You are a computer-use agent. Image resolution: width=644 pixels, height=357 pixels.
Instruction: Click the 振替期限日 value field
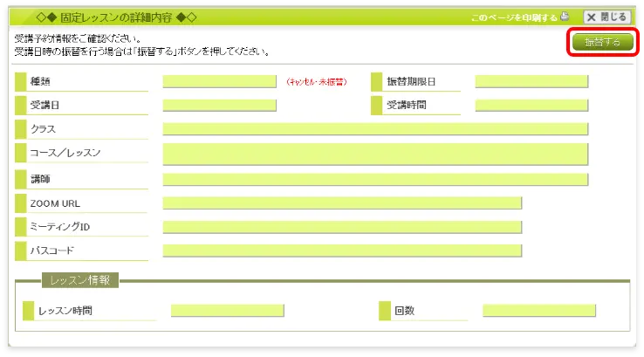click(531, 81)
